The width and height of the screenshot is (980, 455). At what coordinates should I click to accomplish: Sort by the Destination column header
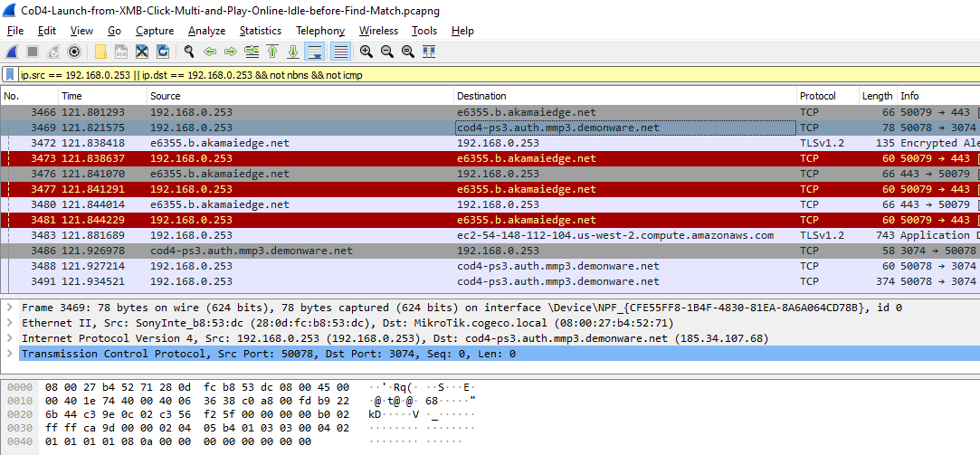click(625, 96)
